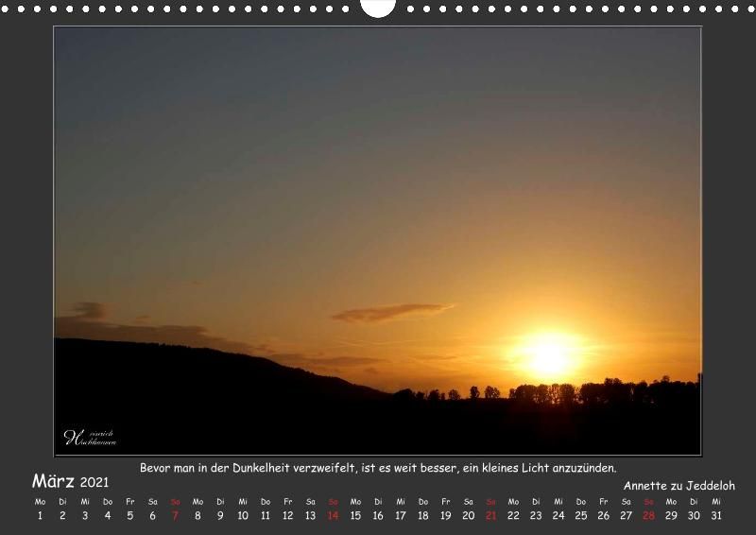The width and height of the screenshot is (756, 535).
Task: Select red Sunday date 7
Action: point(175,516)
